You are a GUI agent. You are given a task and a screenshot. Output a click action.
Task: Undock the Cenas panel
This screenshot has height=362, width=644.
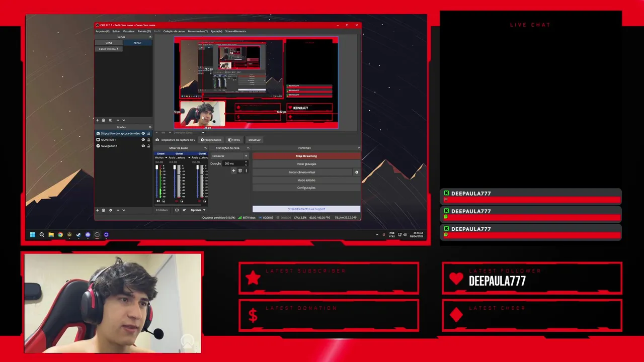coord(150,37)
